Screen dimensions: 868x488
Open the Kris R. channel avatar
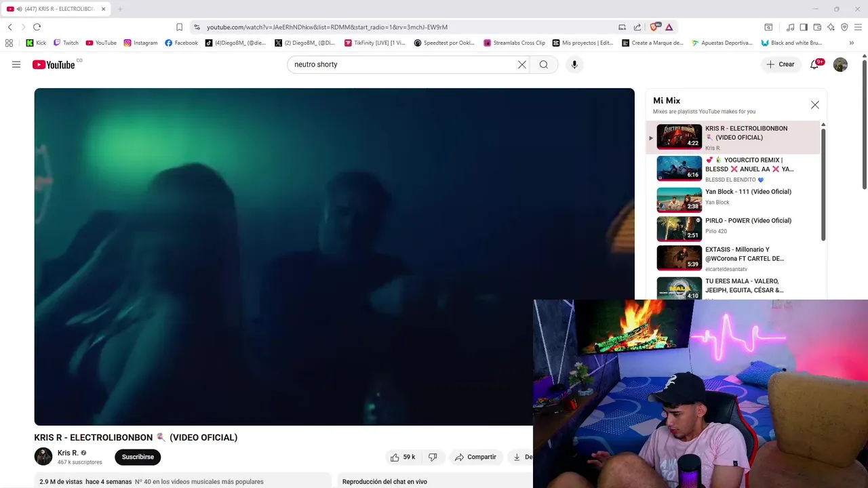tap(43, 457)
